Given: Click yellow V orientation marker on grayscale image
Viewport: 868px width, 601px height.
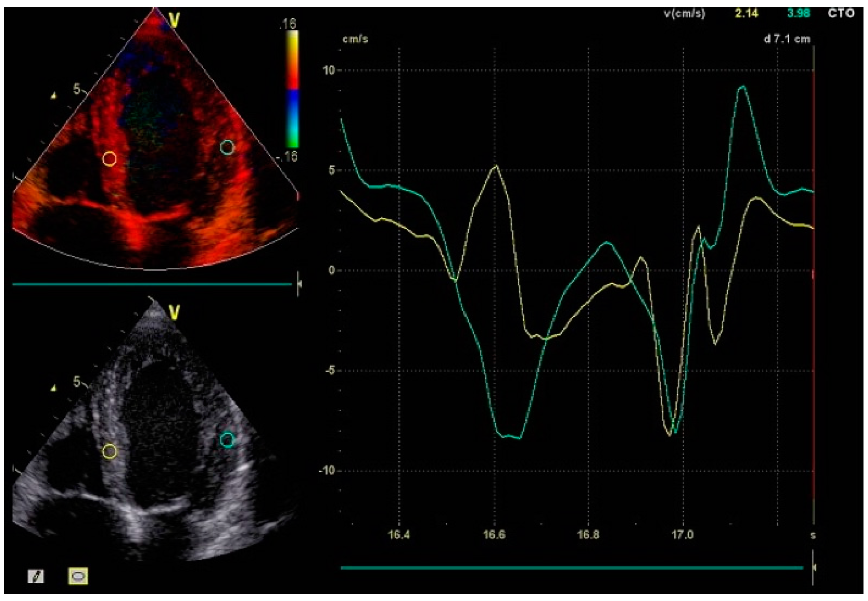Looking at the screenshot, I should click(174, 312).
